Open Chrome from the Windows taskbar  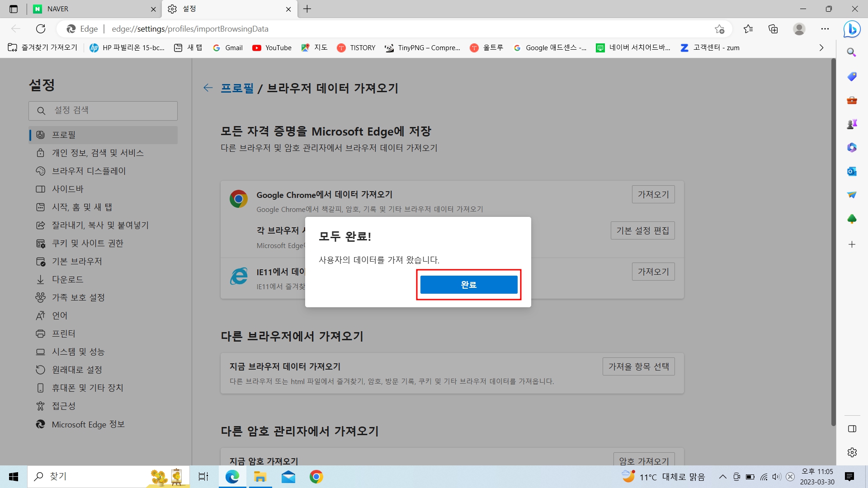click(x=316, y=477)
